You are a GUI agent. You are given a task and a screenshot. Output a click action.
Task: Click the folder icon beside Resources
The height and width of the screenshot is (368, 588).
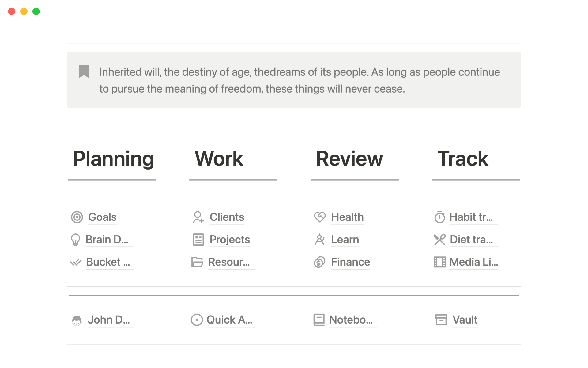pyautogui.click(x=197, y=262)
